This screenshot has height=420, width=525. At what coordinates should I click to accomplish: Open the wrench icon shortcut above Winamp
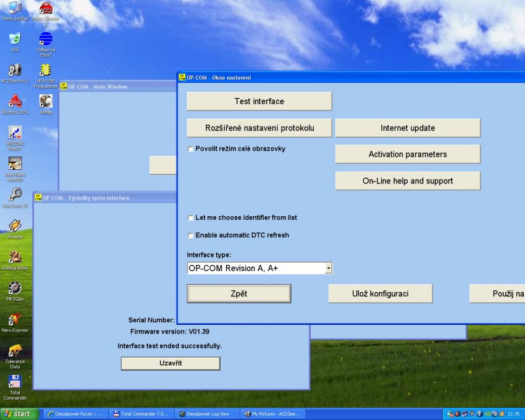pyautogui.click(x=15, y=198)
